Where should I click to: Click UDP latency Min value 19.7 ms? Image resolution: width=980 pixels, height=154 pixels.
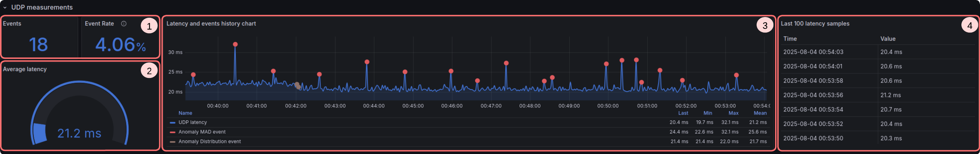pos(704,123)
